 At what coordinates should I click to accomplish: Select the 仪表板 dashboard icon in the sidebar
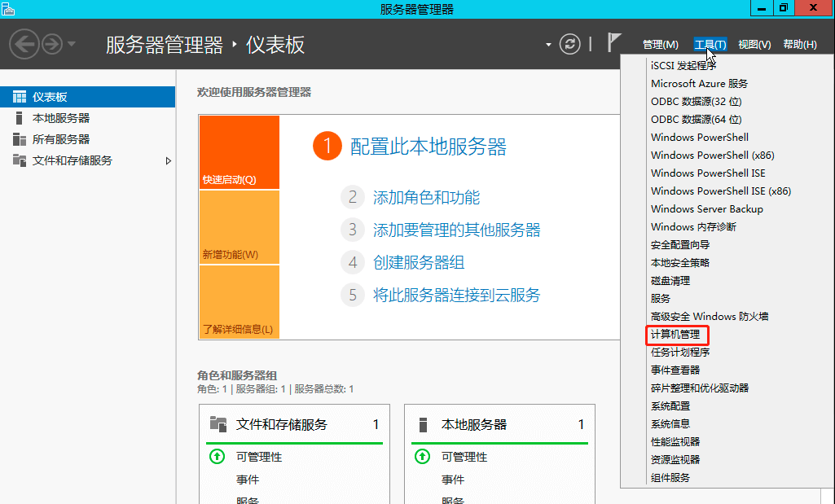click(20, 97)
